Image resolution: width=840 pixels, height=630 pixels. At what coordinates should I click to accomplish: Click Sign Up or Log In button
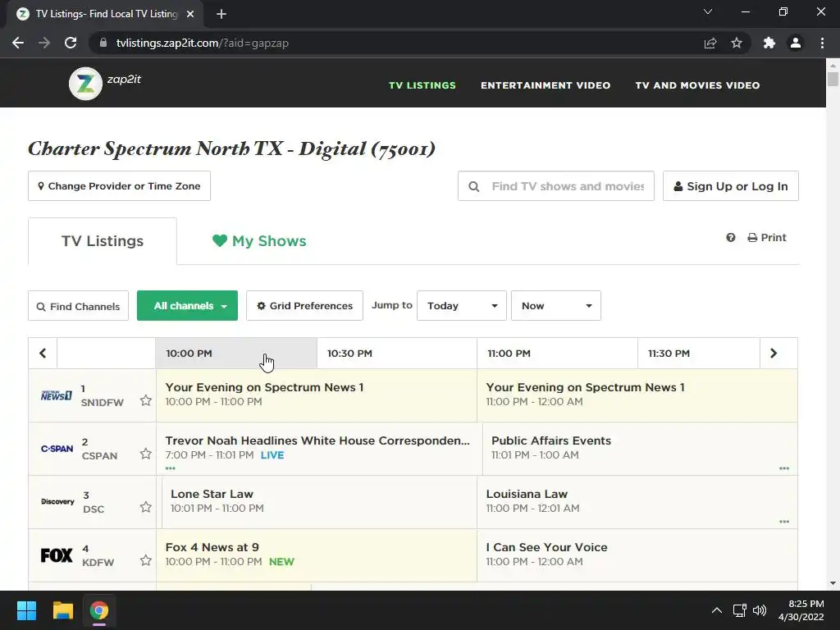click(x=731, y=186)
